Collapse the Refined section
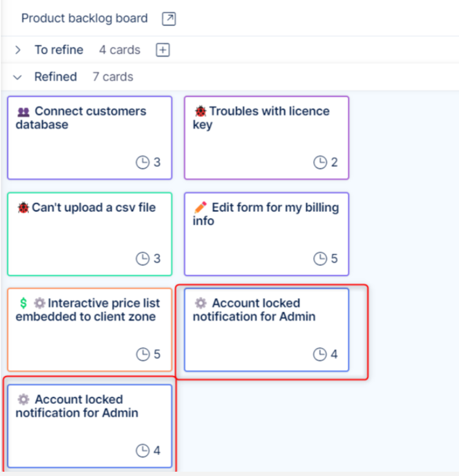The image size is (459, 476). [18, 77]
